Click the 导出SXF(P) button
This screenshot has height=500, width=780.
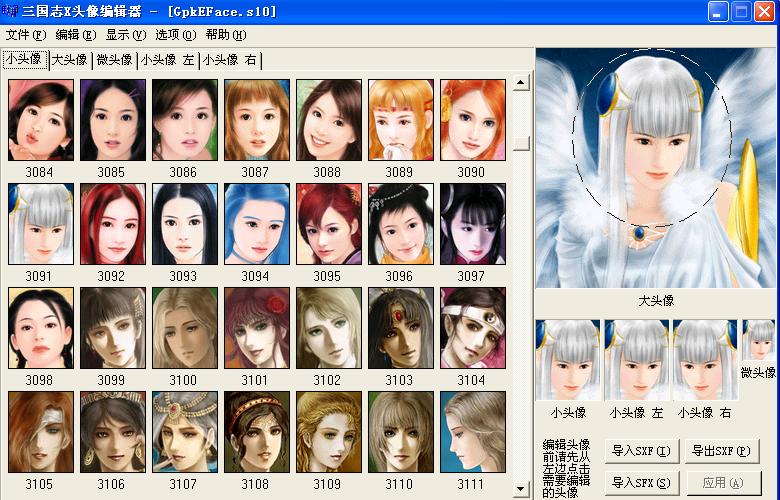point(713,451)
